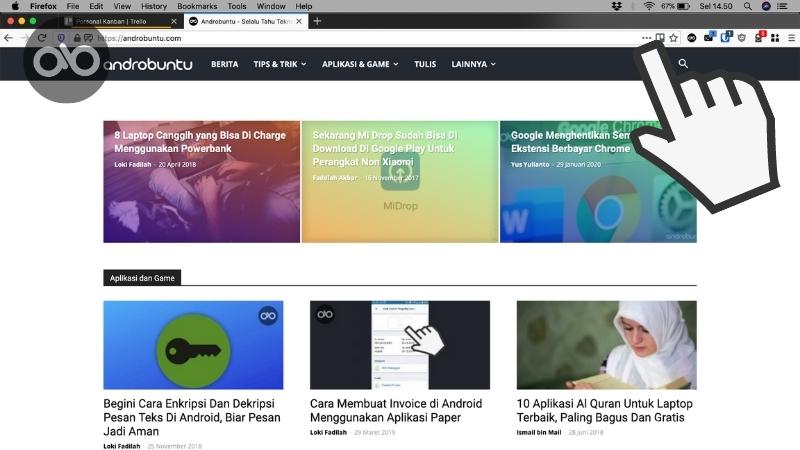Viewport: 800px width, 450px height.
Task: Open the Notification Center list icon
Action: tap(782, 6)
